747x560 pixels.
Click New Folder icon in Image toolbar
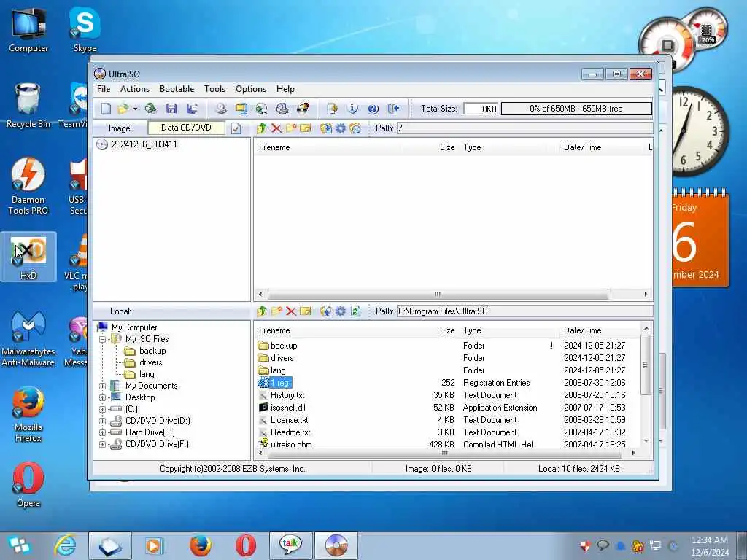[291, 128]
